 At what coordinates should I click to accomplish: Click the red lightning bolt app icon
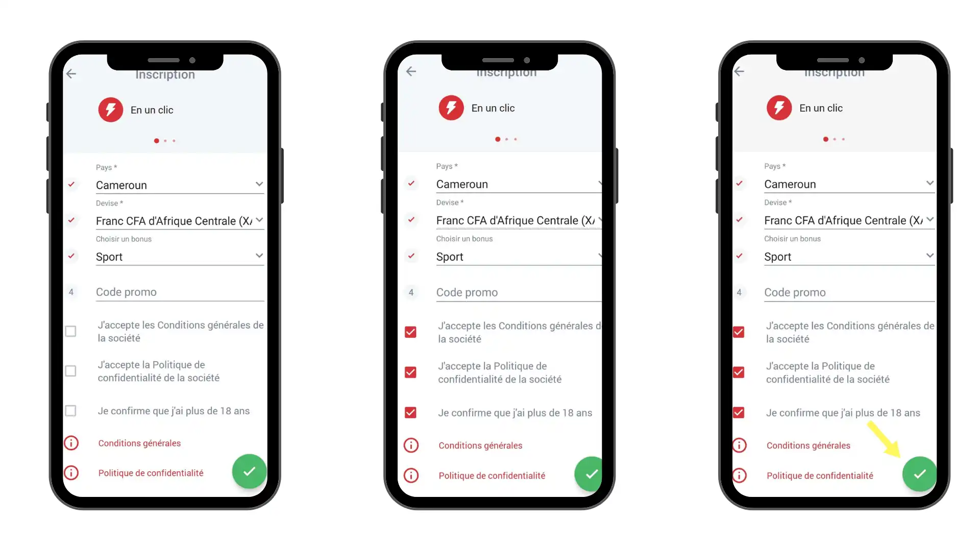(110, 110)
